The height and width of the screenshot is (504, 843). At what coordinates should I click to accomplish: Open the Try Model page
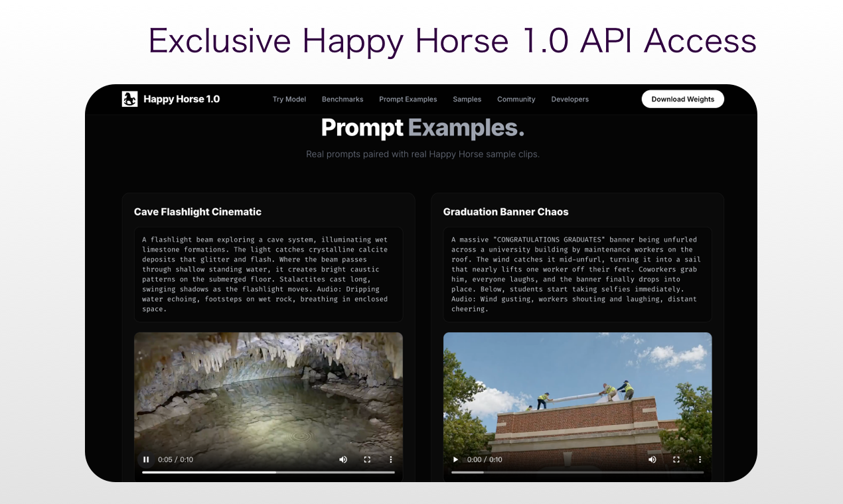pyautogui.click(x=289, y=99)
